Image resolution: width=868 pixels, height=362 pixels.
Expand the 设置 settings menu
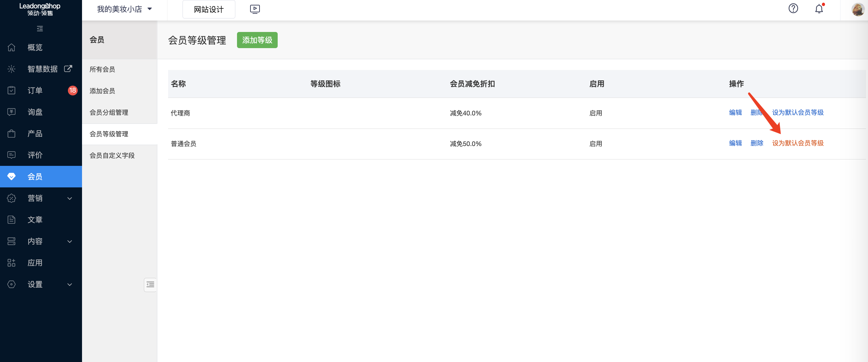coord(35,284)
